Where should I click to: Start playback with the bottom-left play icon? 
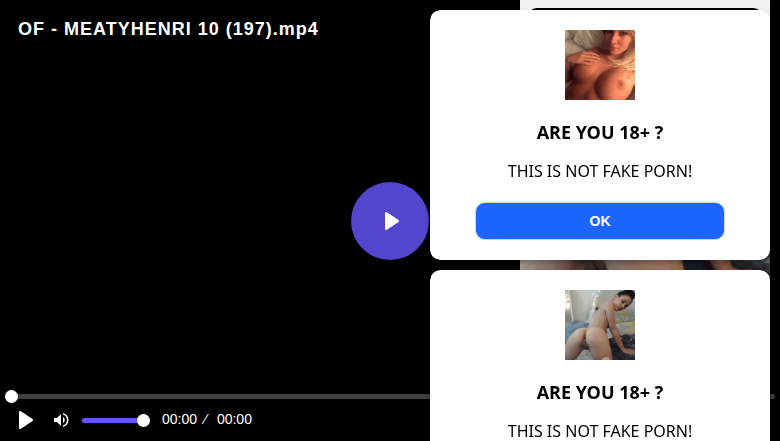point(26,420)
